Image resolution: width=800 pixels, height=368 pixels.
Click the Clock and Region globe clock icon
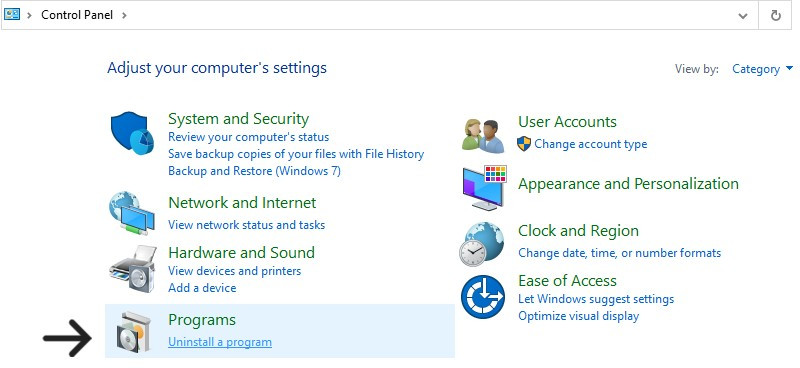tap(482, 244)
